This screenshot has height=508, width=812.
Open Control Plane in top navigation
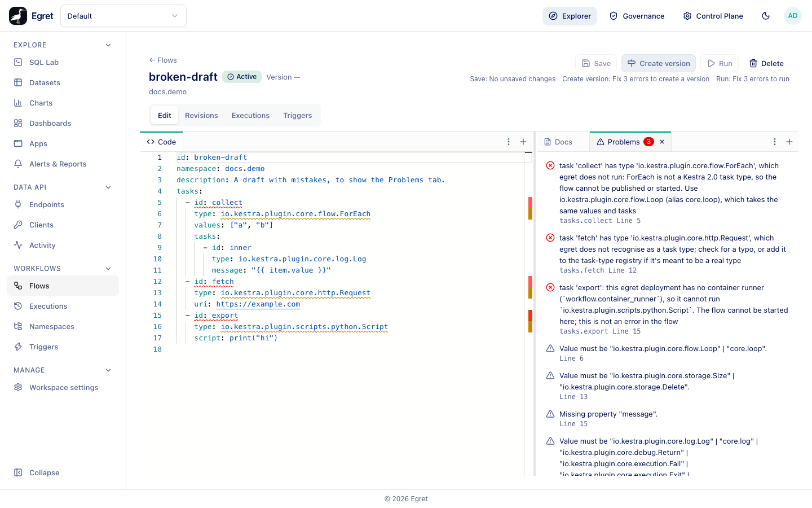(713, 16)
